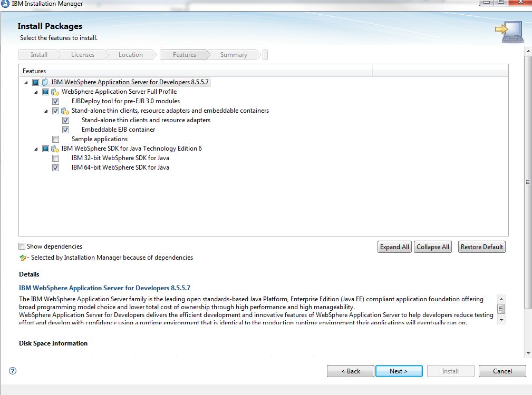This screenshot has width=532, height=395.
Task: Click the icon beside Stand-alone thin clients, resource adapters row
Action: coord(65,111)
